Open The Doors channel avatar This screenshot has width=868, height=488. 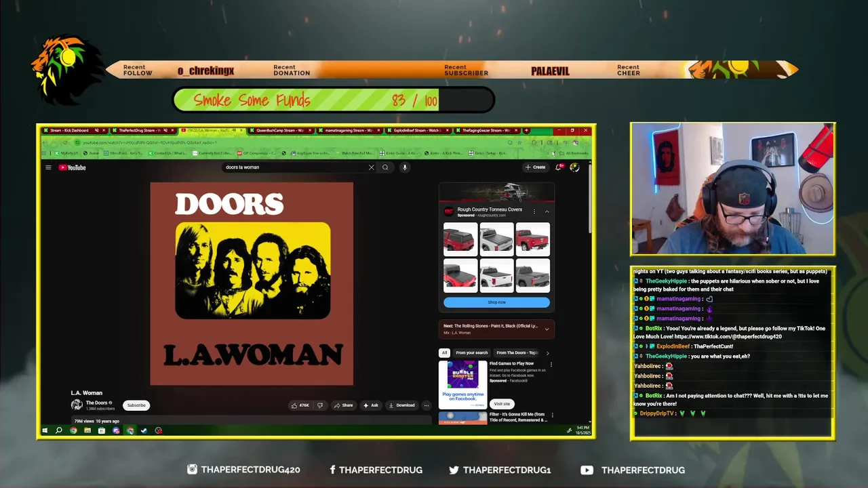coord(77,405)
